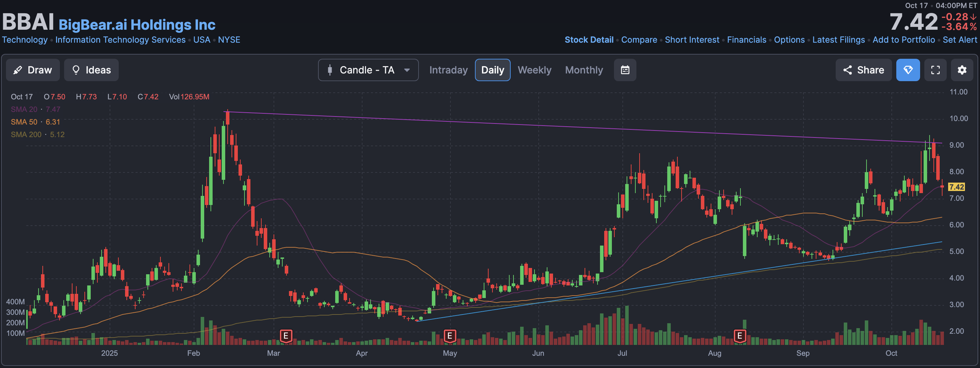980x368 pixels.
Task: Toggle fullscreen chart mode
Action: tap(935, 70)
